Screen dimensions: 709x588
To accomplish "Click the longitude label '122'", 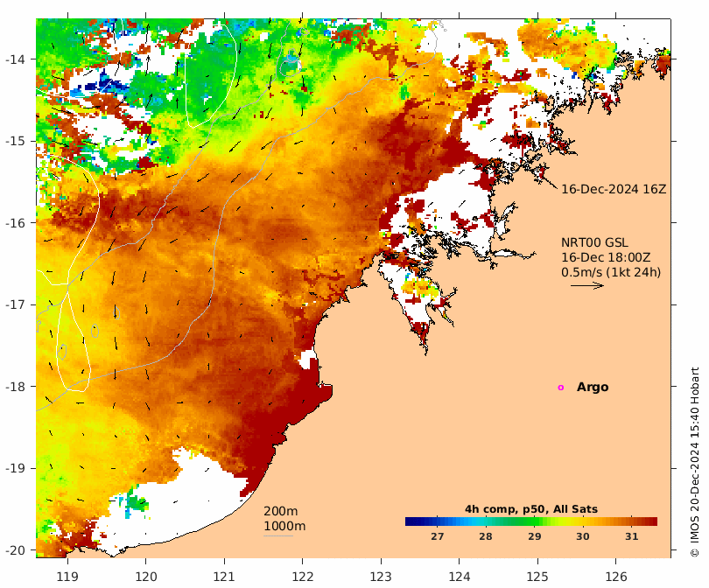I will [303, 577].
